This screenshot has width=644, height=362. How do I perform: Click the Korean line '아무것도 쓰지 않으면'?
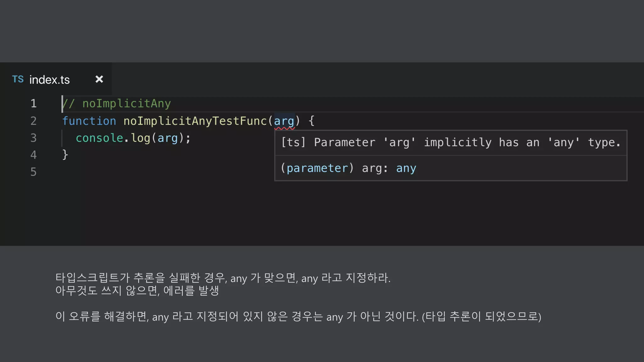(x=137, y=291)
